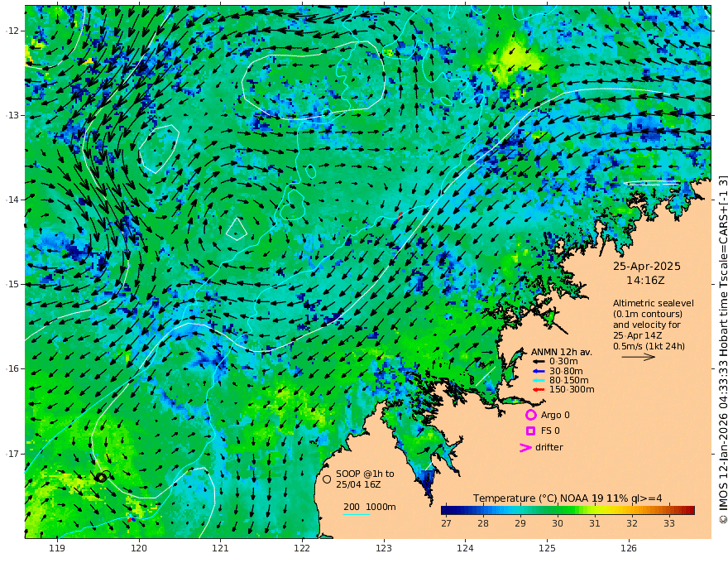Click the longitude axis label 126
The image size is (728, 563).
(x=629, y=548)
